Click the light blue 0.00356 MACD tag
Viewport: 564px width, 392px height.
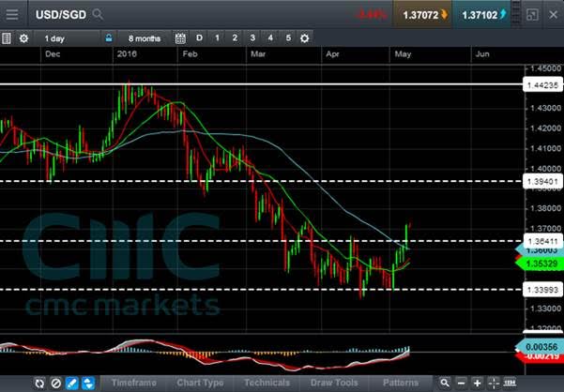tap(540, 347)
